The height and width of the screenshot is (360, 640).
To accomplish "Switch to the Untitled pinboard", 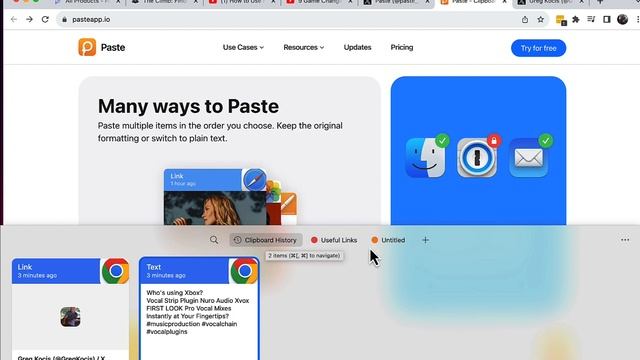I will 388,240.
